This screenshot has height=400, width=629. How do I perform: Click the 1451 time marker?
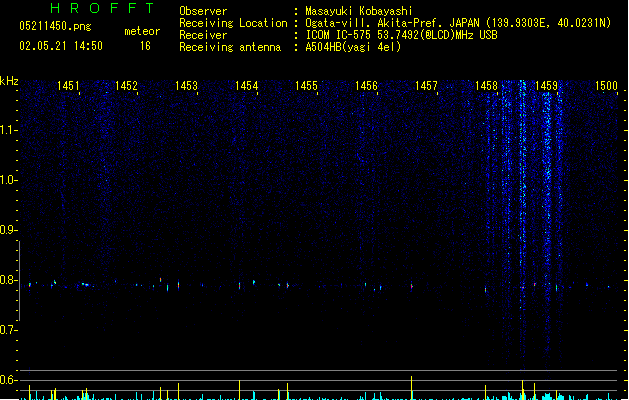point(68,86)
